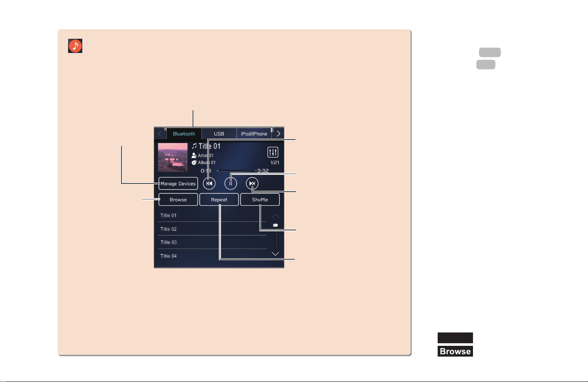This screenshot has width=588, height=382.
Task: Click the remaining time -3:32
Action: (262, 171)
